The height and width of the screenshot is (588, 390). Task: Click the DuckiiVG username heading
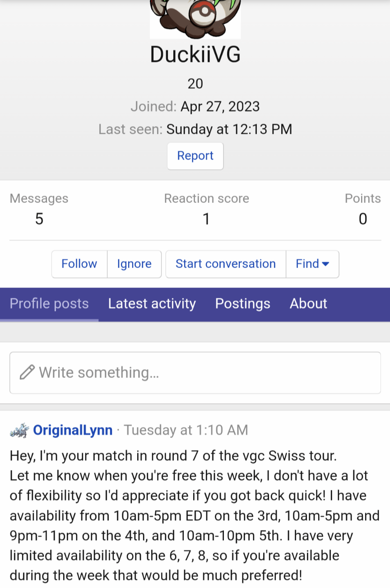(195, 55)
